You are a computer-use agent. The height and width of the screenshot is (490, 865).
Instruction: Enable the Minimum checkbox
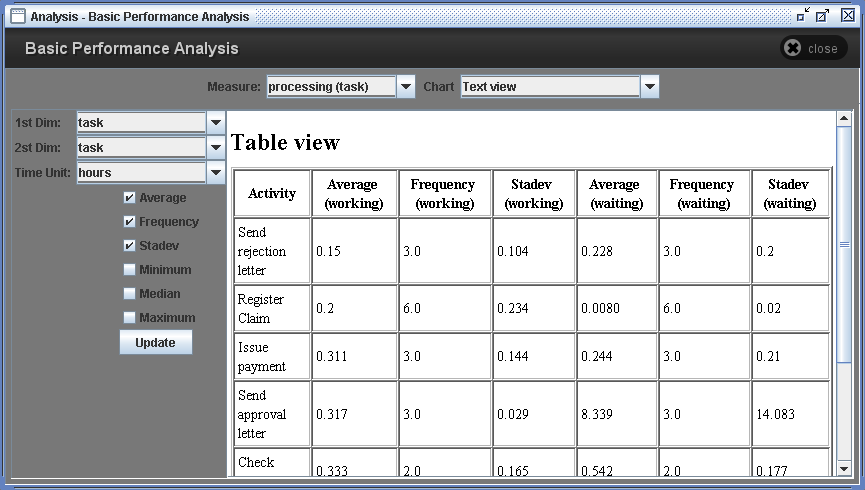click(129, 270)
